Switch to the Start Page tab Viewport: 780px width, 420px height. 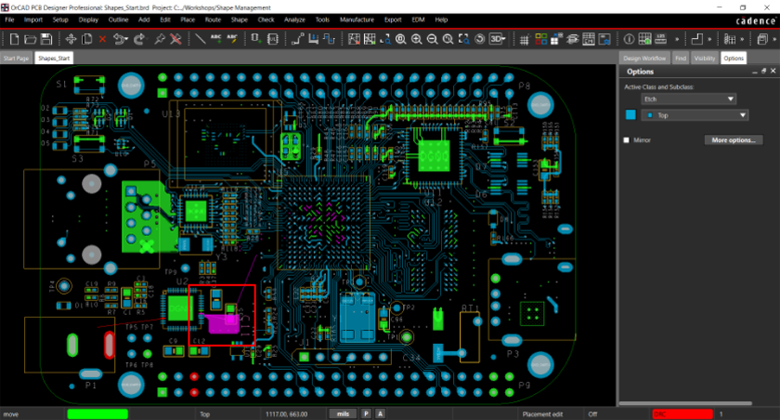pos(16,58)
